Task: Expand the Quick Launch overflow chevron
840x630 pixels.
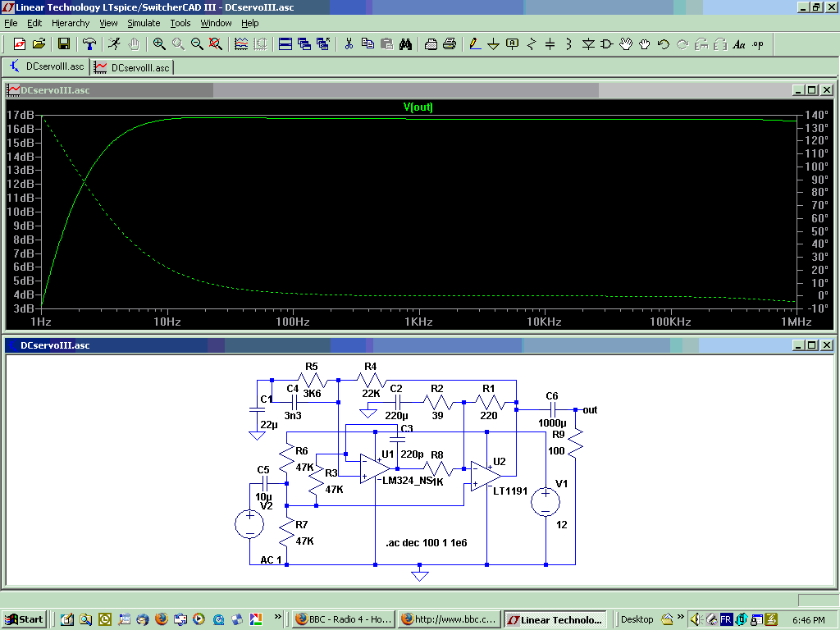Action: (278, 616)
